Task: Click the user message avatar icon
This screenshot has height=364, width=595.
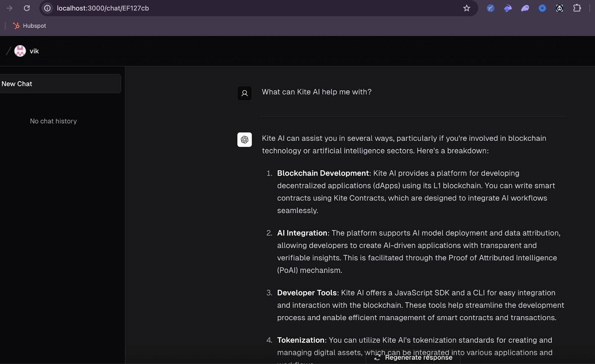Action: [x=245, y=93]
